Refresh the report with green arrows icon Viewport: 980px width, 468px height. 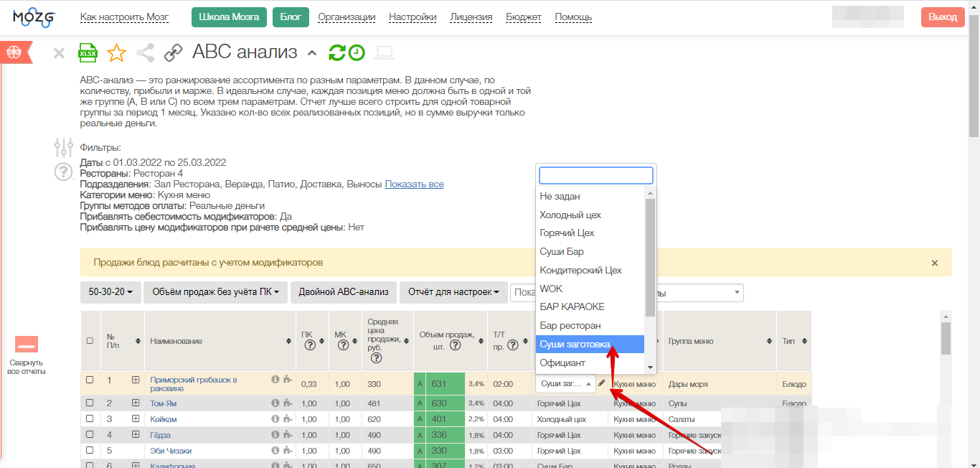point(336,53)
